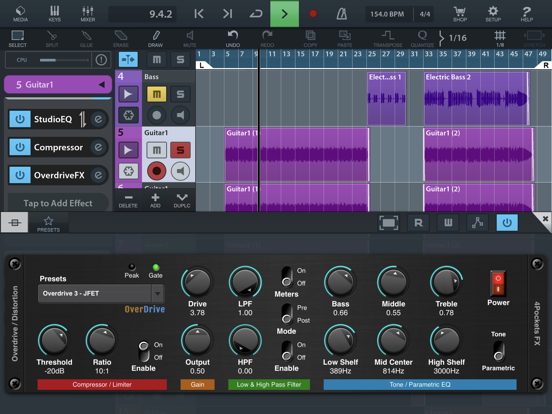This screenshot has width=552, height=414.
Task: Choose the Erase tool
Action: pyautogui.click(x=121, y=39)
